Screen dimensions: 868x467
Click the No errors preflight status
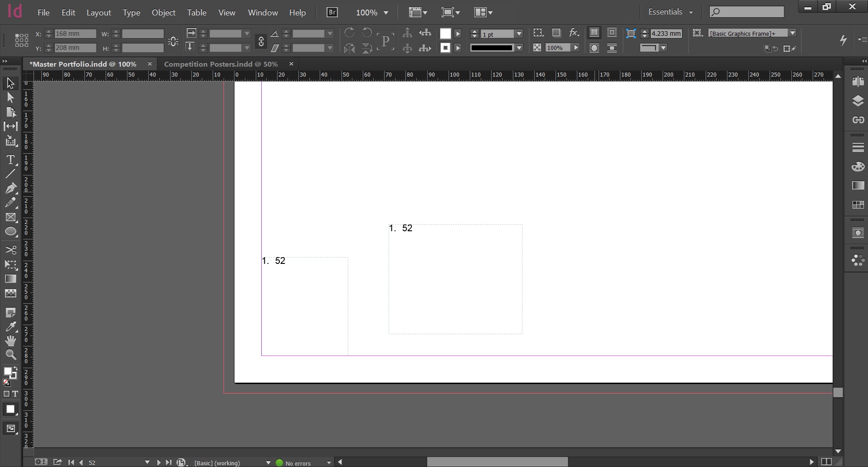[297, 463]
